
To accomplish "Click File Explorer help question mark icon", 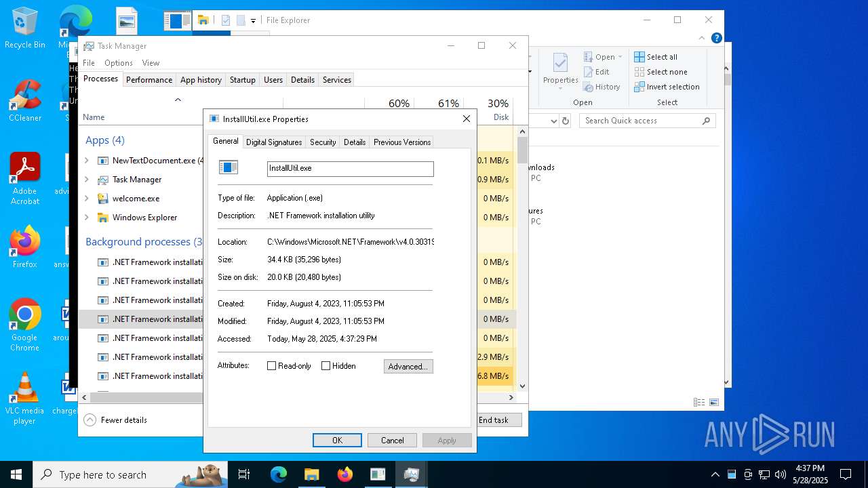I will coord(717,39).
